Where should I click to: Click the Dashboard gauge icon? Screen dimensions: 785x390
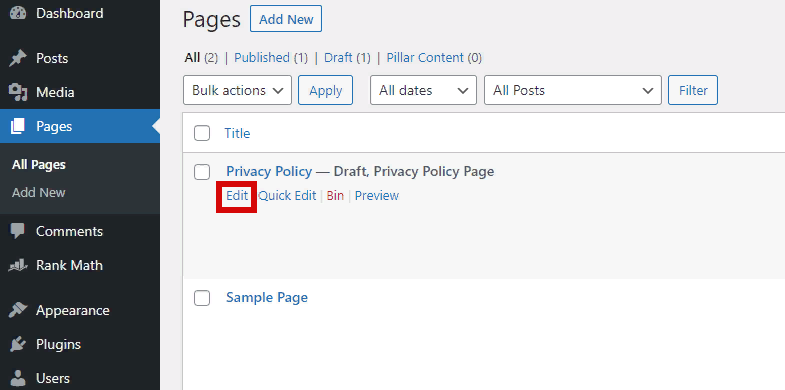[x=18, y=13]
